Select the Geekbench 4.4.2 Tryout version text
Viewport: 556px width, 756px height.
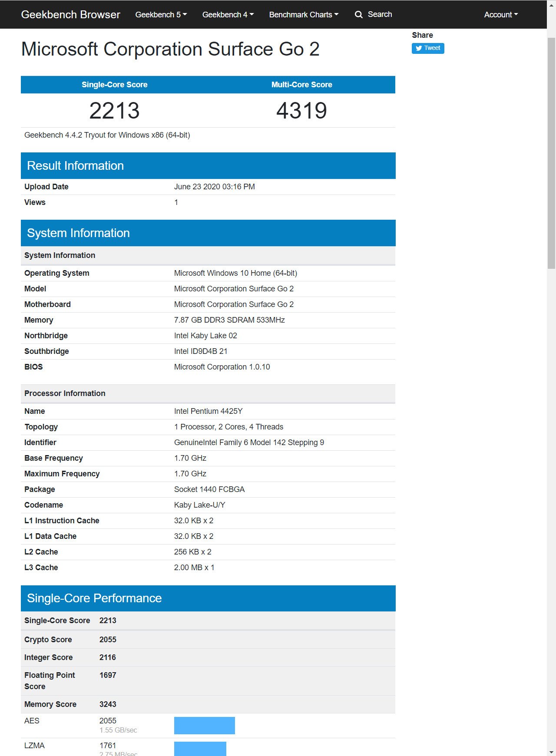[107, 135]
